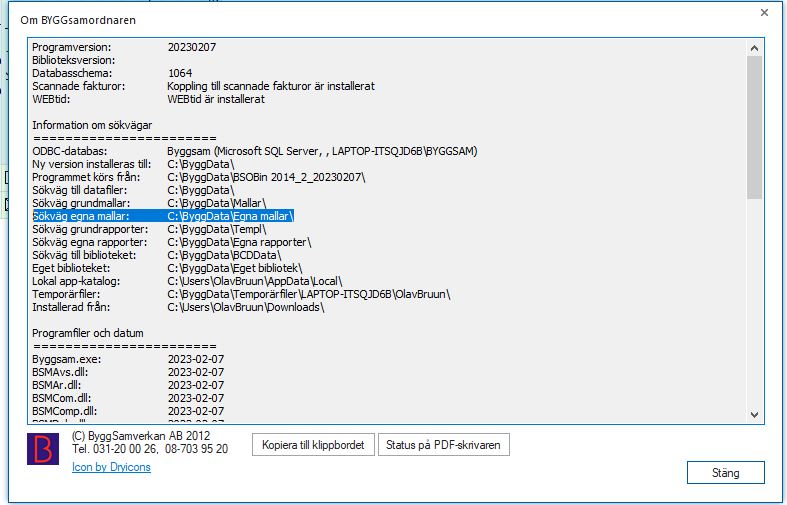Click the vertical scrollbar thumb
The image size is (787, 505).
click(754, 128)
